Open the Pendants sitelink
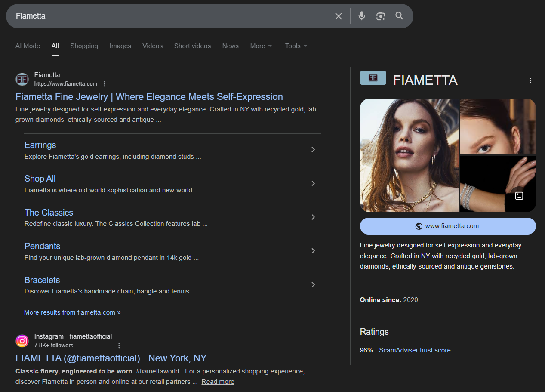This screenshot has width=545, height=392. tap(43, 246)
